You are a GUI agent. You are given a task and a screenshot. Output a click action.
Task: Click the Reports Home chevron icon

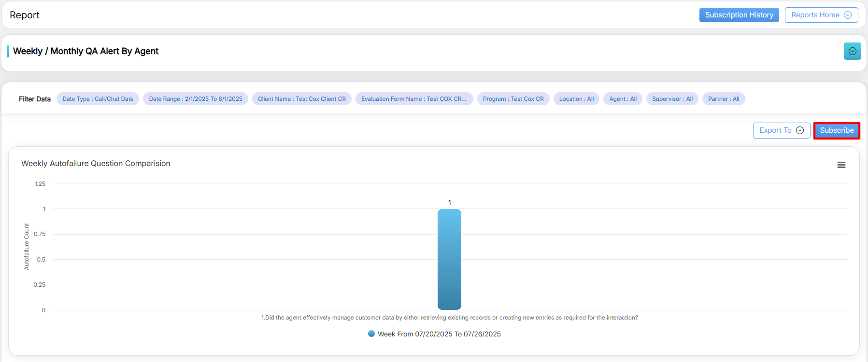(848, 15)
